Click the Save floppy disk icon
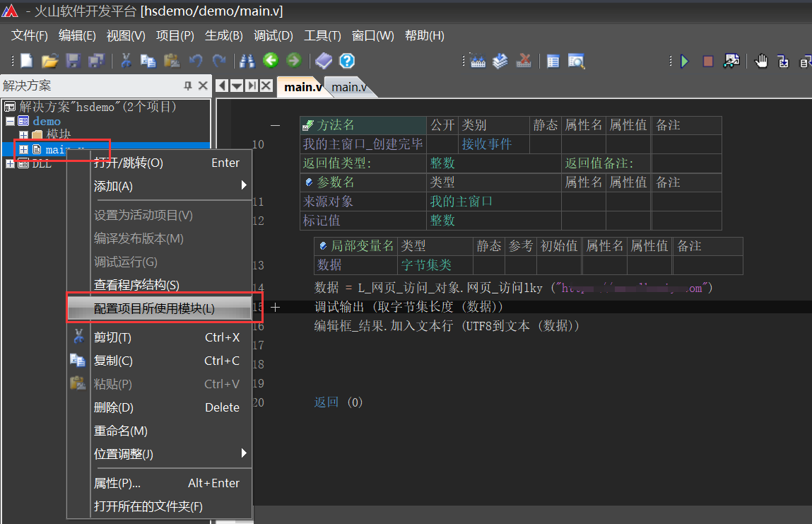Image resolution: width=812 pixels, height=524 pixels. click(73, 61)
